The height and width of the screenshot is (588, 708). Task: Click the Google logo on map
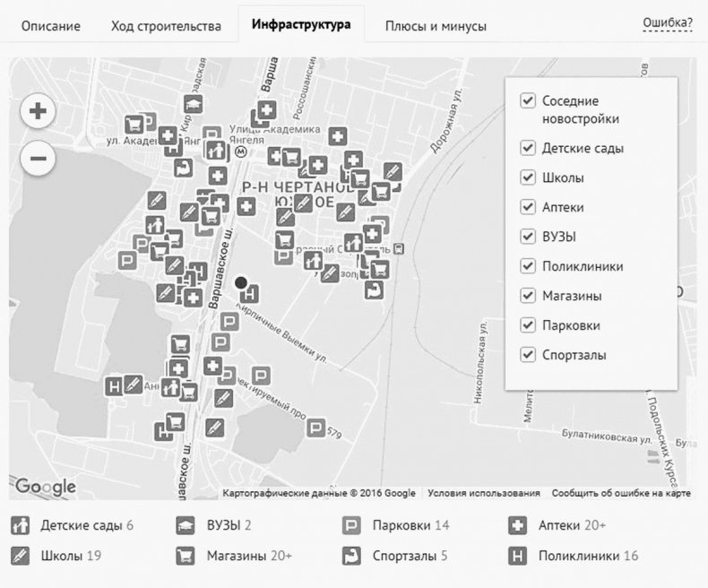46,487
